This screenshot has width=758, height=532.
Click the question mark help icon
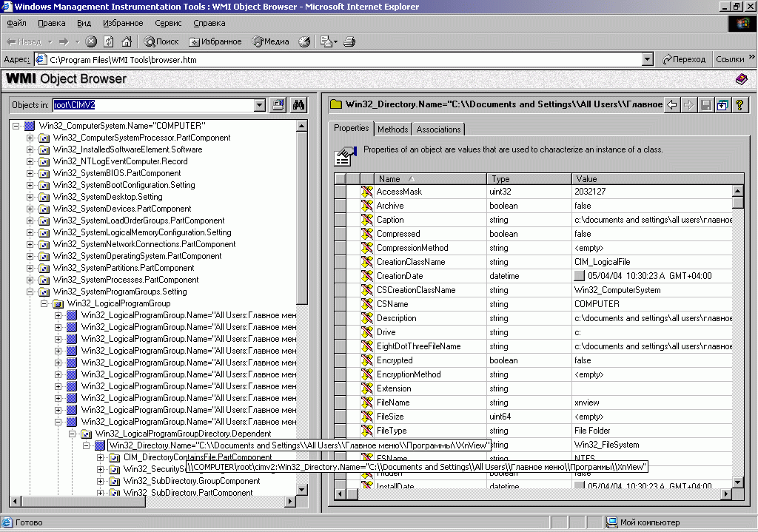tap(739, 104)
